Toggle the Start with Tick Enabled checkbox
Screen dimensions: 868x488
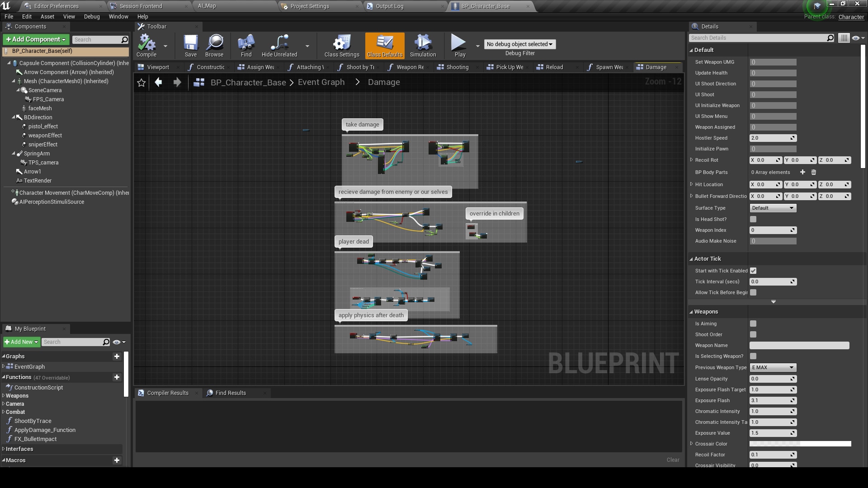[754, 271]
